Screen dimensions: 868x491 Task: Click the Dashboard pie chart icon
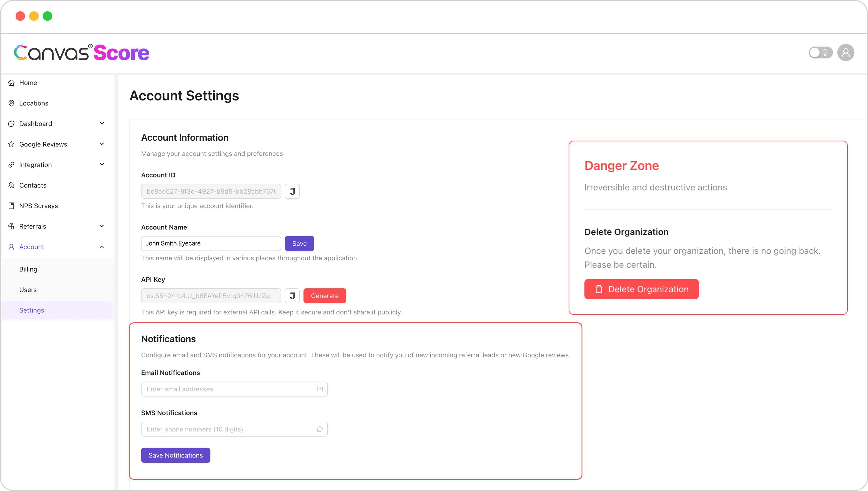coord(11,124)
